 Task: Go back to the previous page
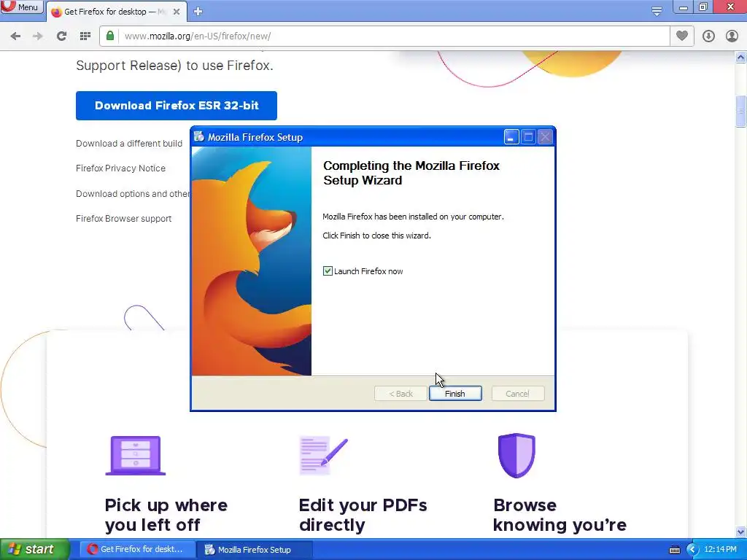point(15,36)
